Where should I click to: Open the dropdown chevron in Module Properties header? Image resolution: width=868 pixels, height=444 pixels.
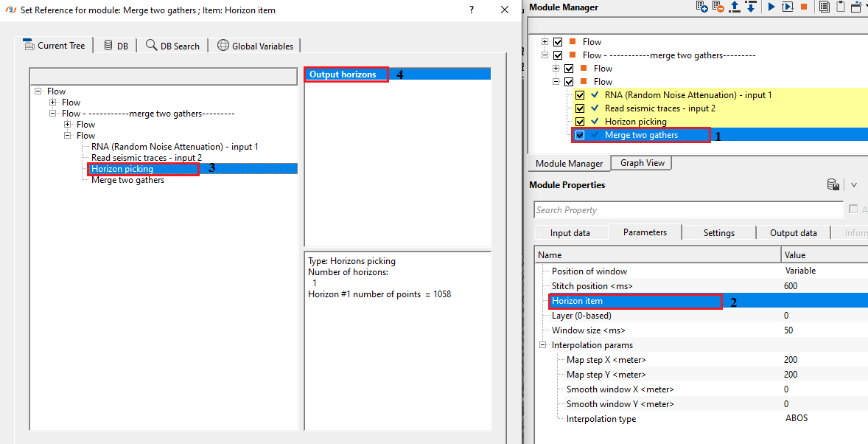[854, 185]
